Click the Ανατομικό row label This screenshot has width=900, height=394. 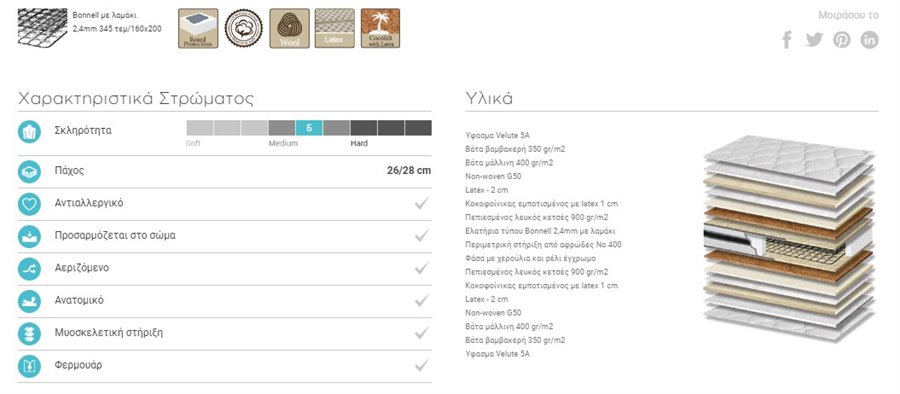(79, 300)
